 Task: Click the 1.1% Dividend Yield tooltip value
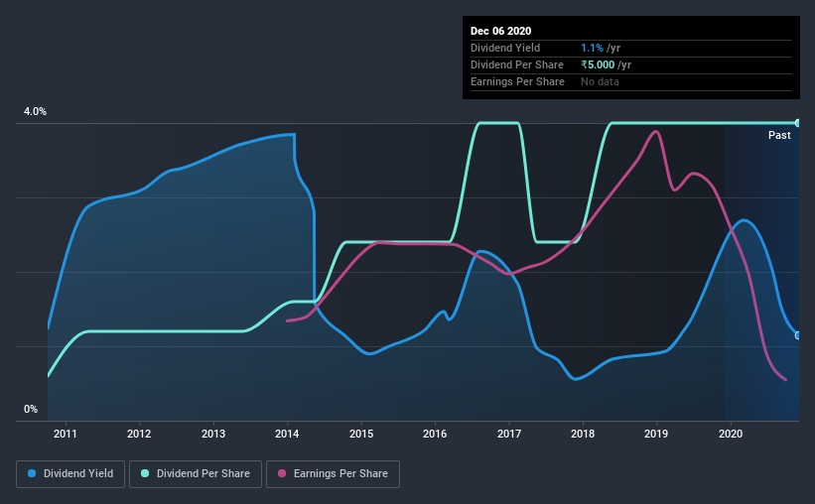point(592,49)
